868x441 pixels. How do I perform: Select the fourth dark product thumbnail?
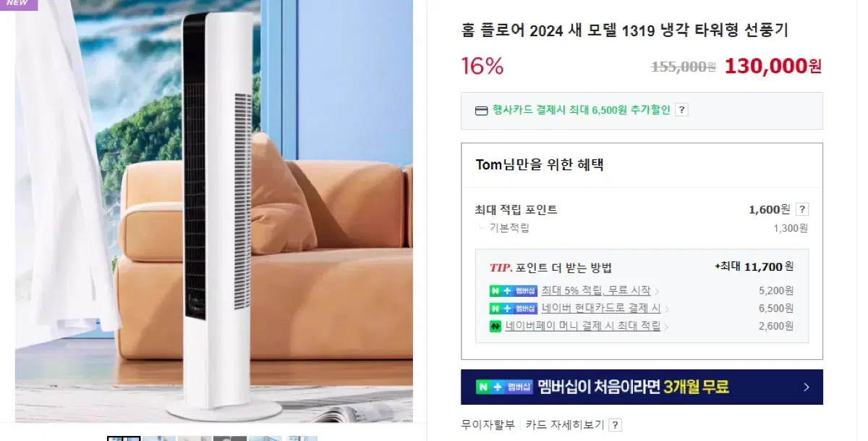pos(230,438)
